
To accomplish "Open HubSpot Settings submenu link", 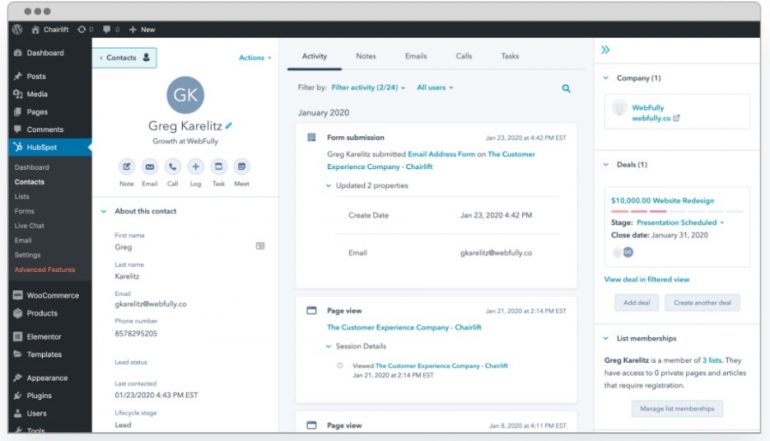I will point(28,255).
